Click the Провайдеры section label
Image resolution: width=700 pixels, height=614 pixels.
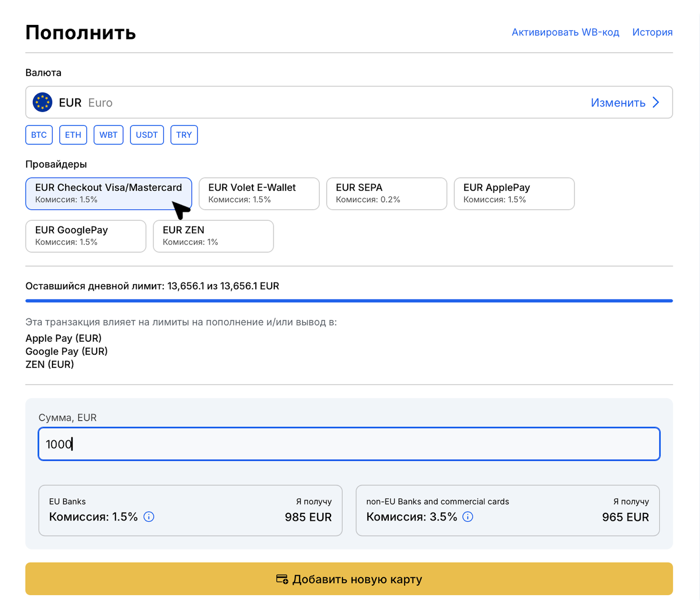tap(56, 164)
